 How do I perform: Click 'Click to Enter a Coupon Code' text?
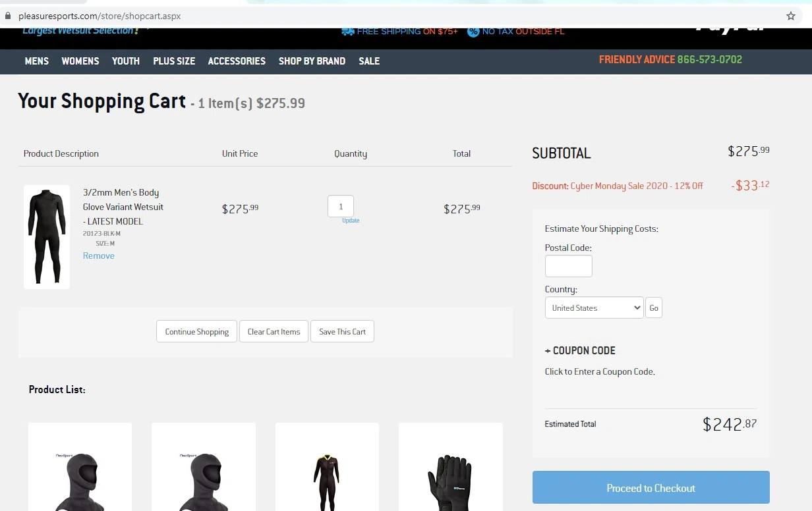click(600, 371)
